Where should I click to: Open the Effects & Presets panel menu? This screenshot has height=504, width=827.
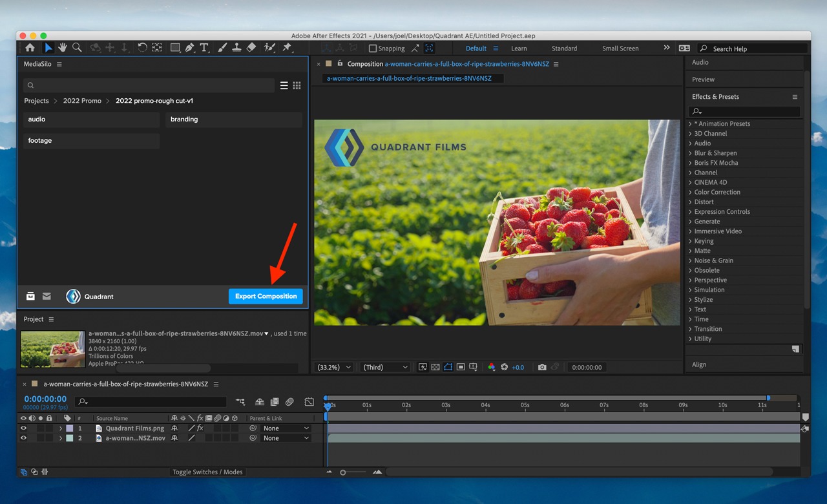coord(795,97)
